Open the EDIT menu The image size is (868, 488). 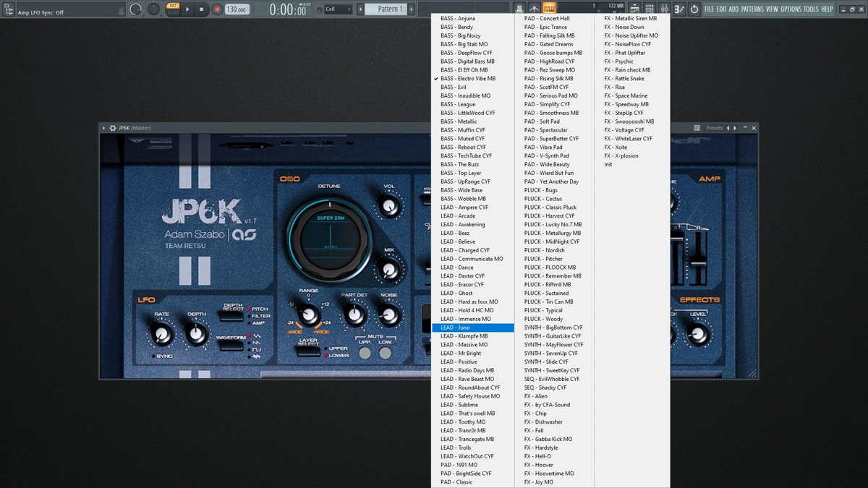point(722,9)
